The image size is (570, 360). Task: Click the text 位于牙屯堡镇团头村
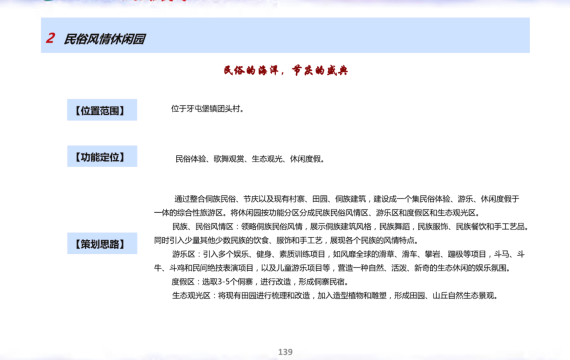[x=207, y=109]
